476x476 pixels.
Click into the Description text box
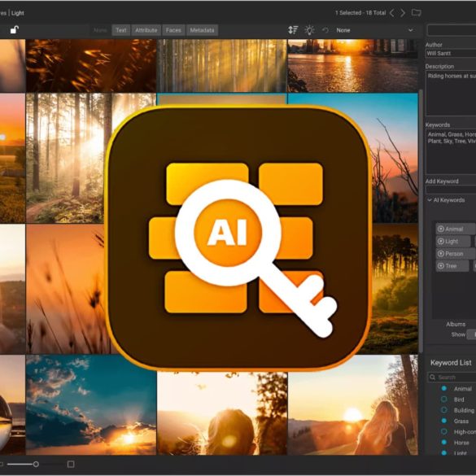tap(451, 94)
